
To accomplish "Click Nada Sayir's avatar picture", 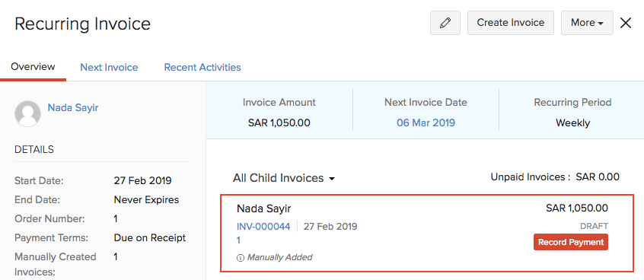I will pos(27,113).
